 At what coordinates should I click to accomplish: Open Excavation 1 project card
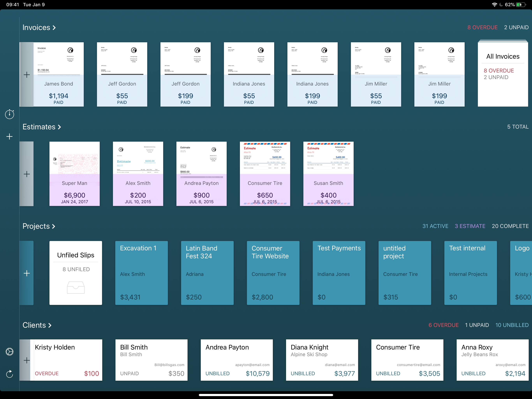[x=141, y=273]
